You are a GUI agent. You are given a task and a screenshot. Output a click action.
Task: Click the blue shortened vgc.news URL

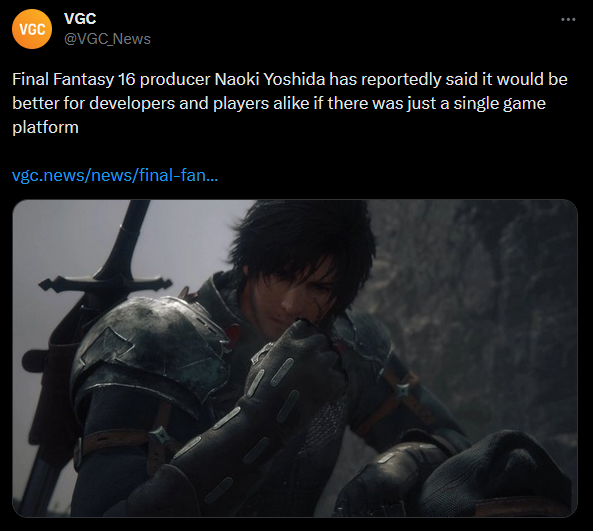(115, 175)
